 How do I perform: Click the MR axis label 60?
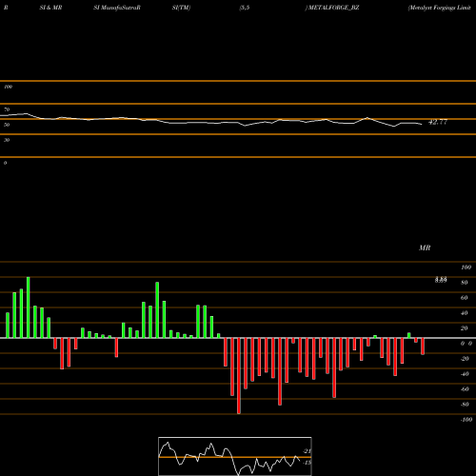(x=465, y=298)
